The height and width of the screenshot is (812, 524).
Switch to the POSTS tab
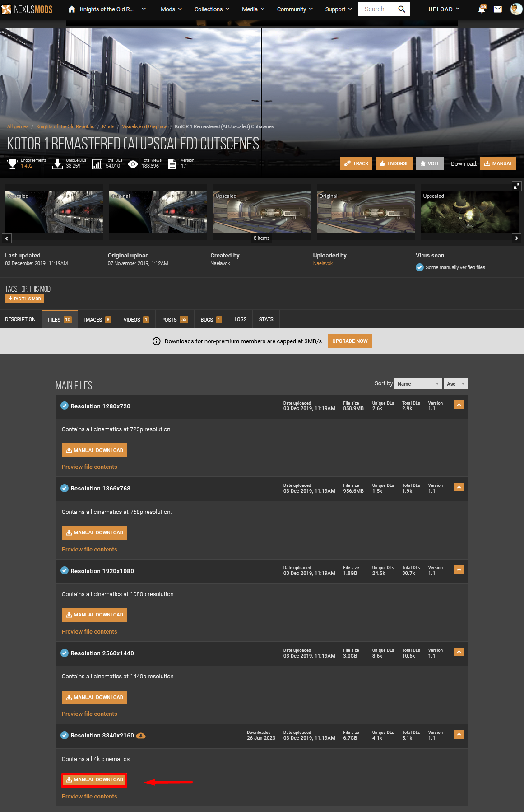175,319
